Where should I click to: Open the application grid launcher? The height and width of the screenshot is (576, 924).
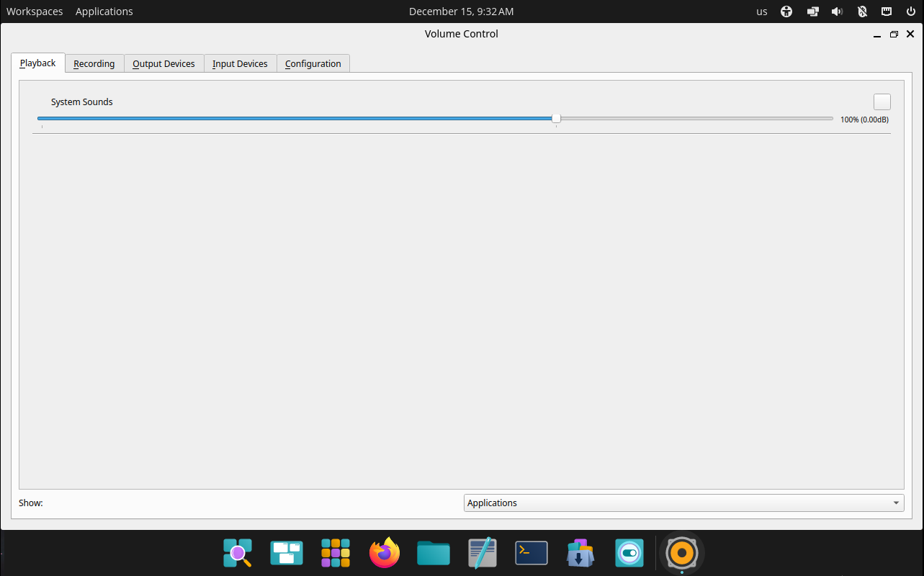point(336,553)
